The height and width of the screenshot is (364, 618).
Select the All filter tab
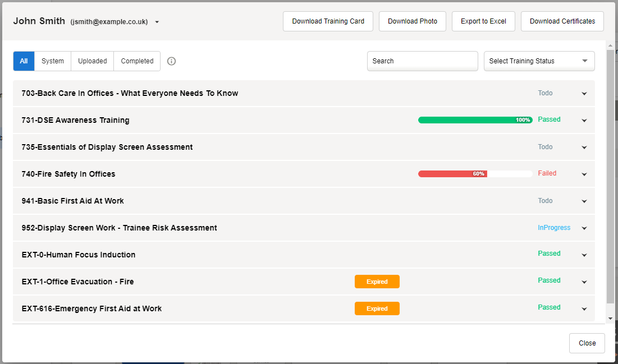[x=24, y=61]
